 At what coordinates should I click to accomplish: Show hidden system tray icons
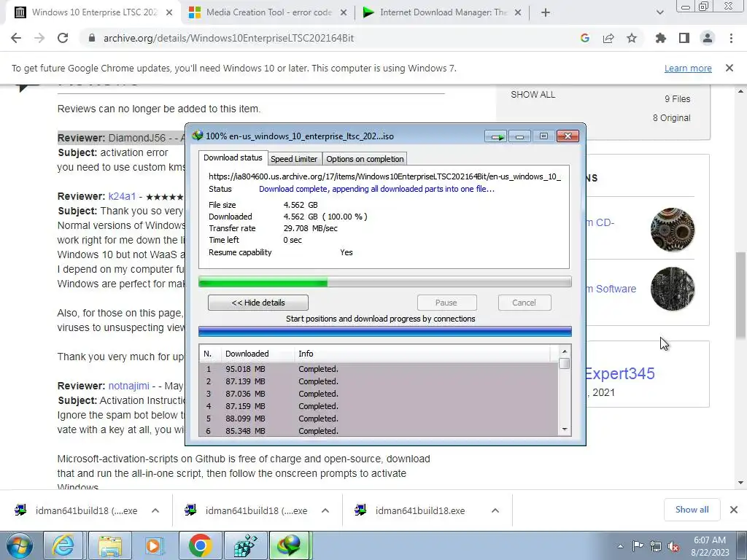(620, 547)
